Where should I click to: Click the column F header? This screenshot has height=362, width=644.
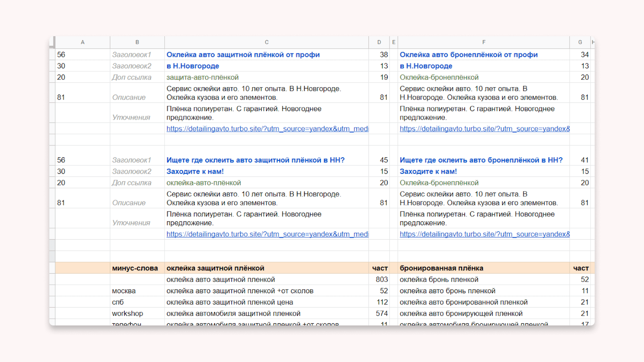[484, 42]
